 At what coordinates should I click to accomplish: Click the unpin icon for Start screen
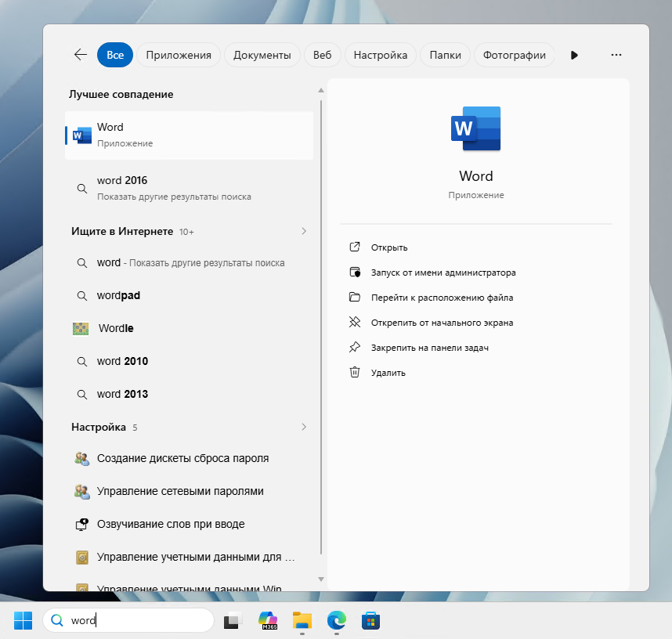(x=355, y=322)
